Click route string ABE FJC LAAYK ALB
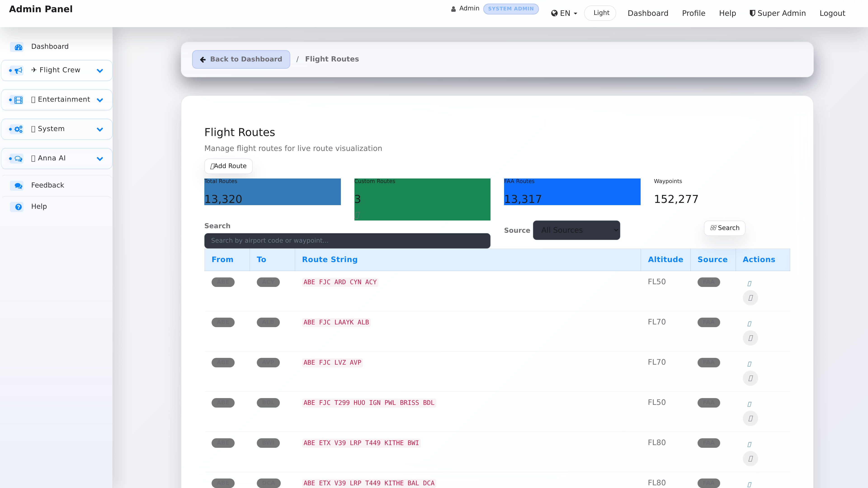Image resolution: width=868 pixels, height=488 pixels. [x=336, y=322]
